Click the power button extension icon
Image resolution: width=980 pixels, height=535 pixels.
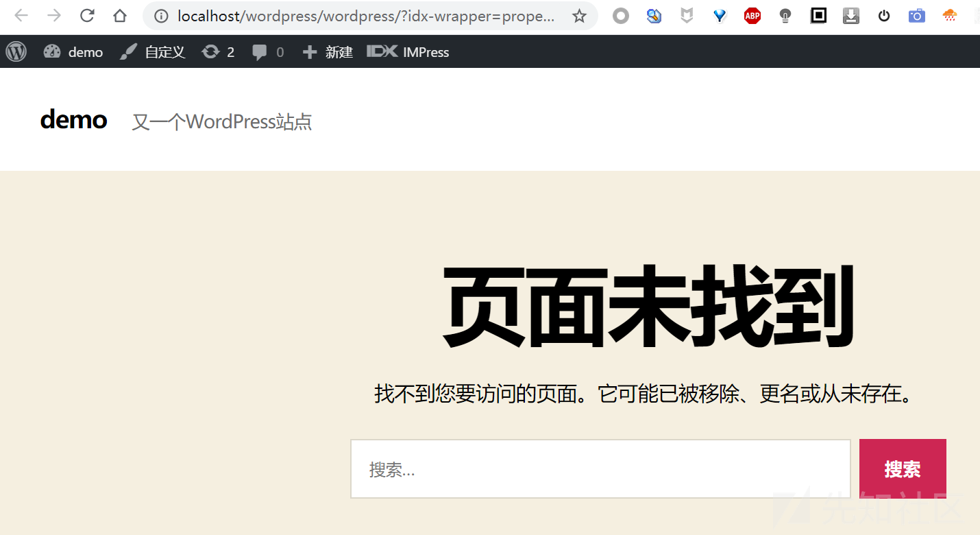[884, 16]
